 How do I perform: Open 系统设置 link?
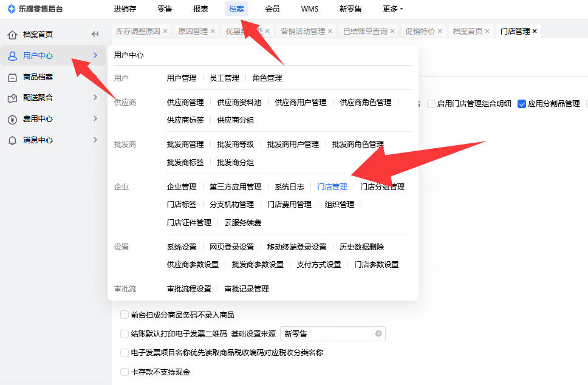coord(182,247)
